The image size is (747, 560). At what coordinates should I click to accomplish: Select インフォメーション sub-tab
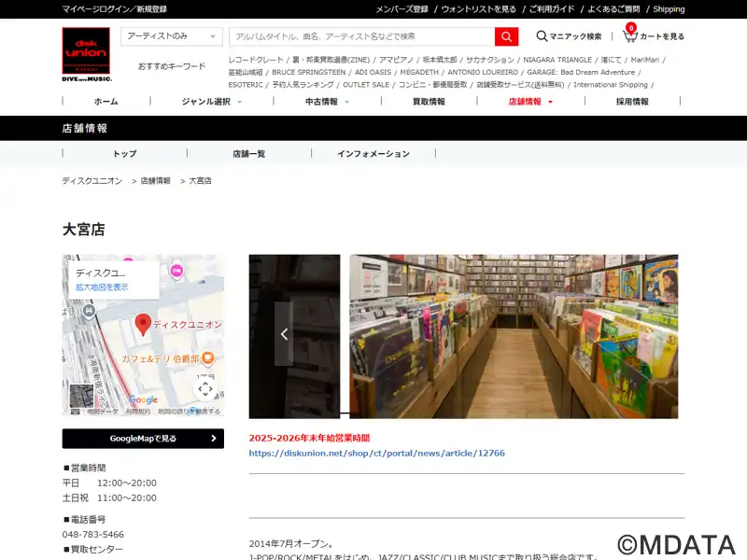pos(373,153)
